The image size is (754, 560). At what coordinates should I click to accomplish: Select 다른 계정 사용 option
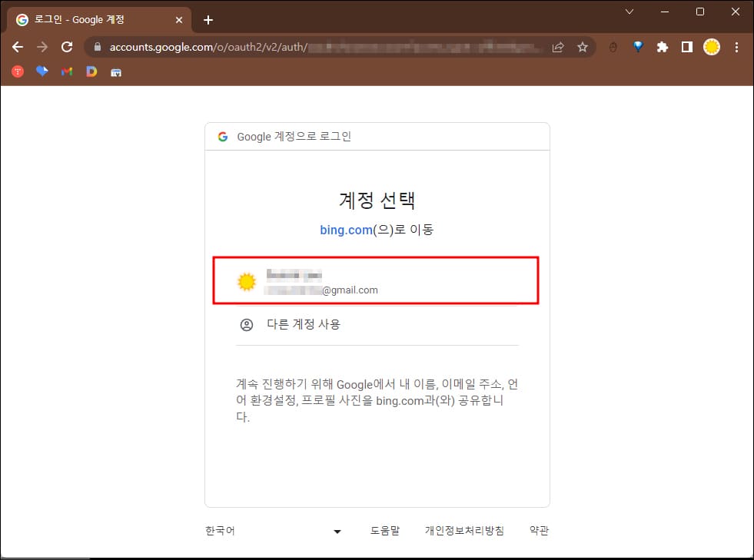tap(377, 324)
